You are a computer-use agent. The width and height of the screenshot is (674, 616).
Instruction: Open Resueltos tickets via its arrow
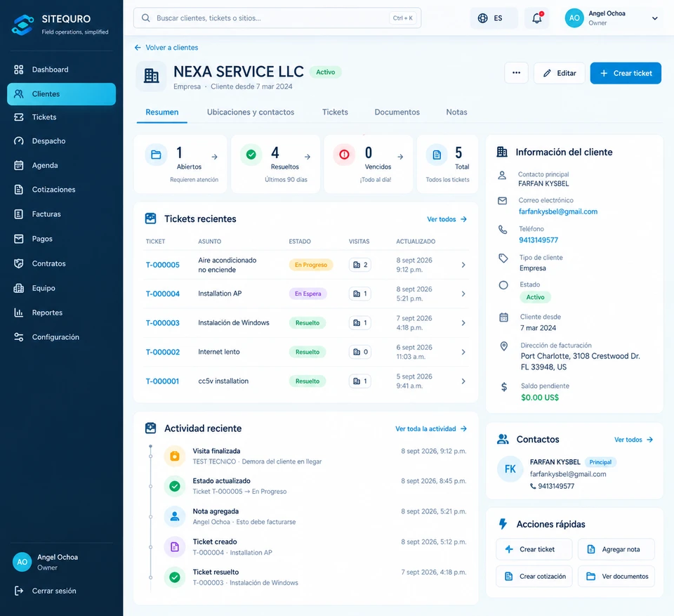coord(308,157)
